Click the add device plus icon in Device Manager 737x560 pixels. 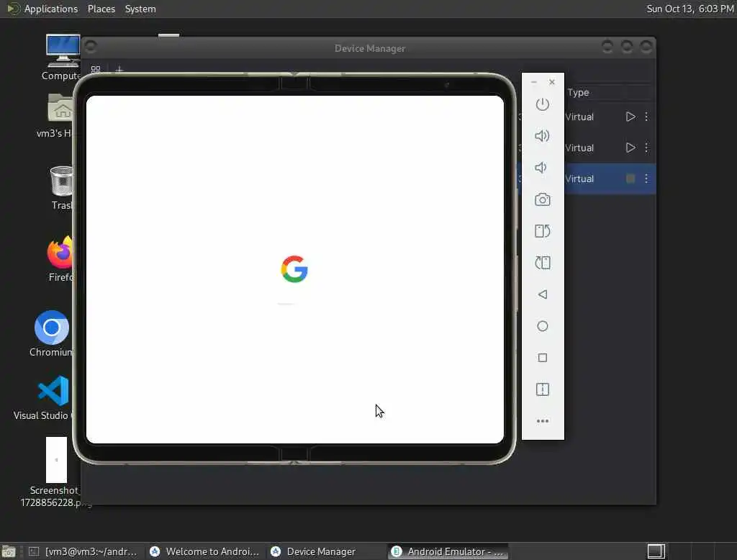click(119, 70)
